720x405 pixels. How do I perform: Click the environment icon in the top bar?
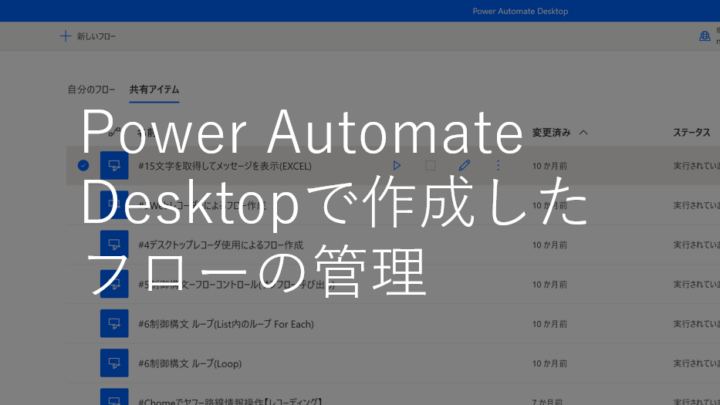704,36
